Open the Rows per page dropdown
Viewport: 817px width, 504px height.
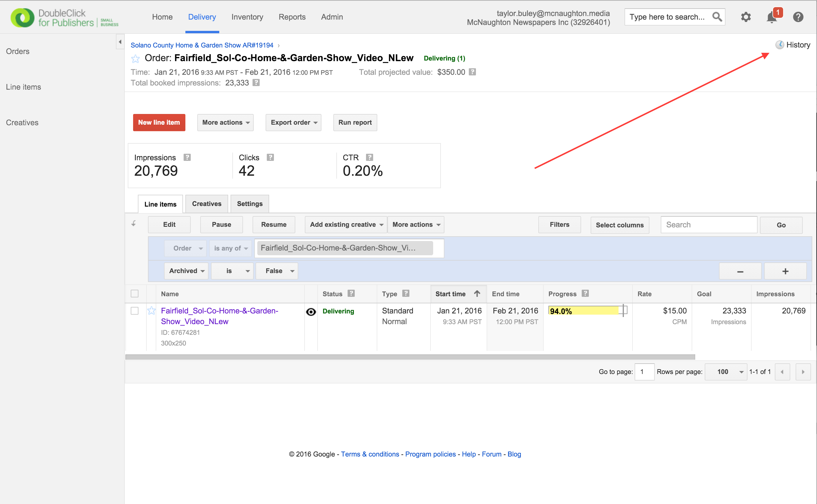(726, 372)
